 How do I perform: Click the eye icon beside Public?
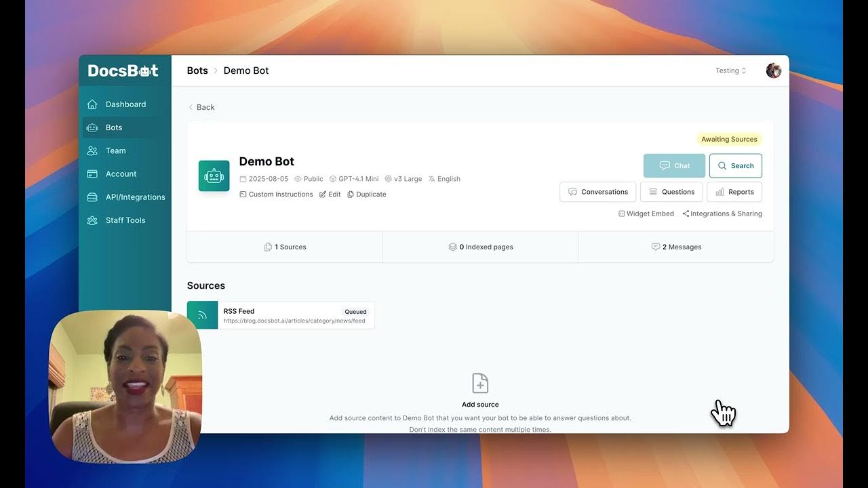(298, 179)
